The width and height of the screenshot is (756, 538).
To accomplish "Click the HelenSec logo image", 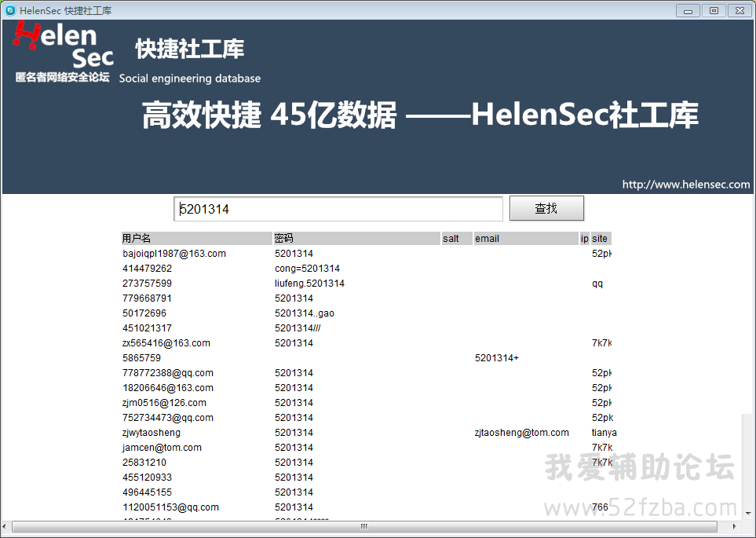I will pos(64,52).
